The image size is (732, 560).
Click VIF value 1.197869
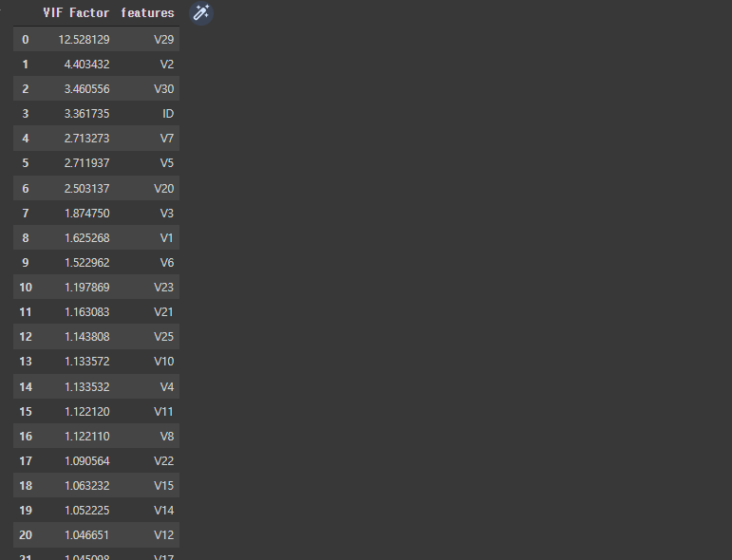[86, 288]
